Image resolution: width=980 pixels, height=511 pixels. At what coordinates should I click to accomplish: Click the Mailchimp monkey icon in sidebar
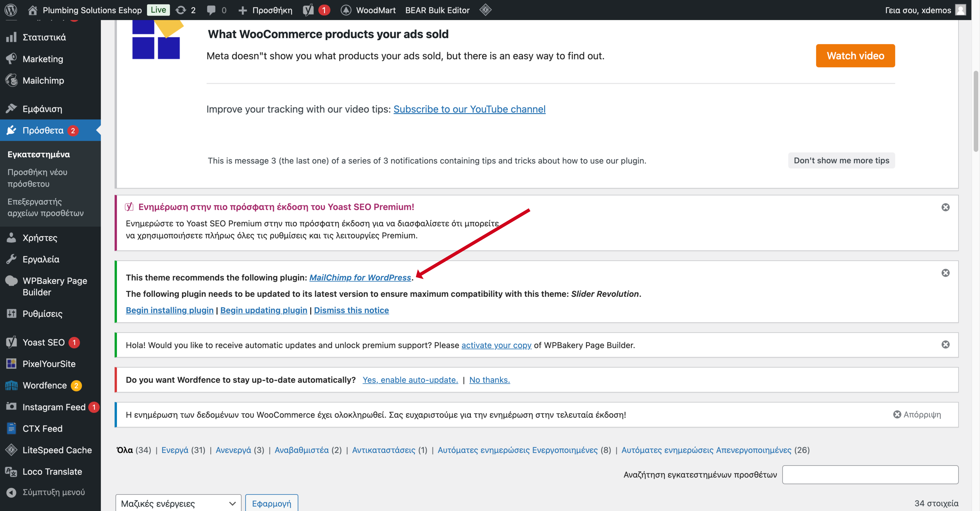pyautogui.click(x=11, y=80)
